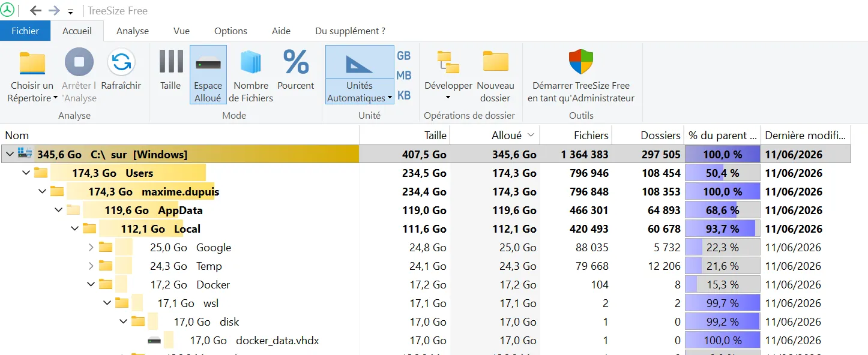Sort by the Dossiers column header

[648, 136]
